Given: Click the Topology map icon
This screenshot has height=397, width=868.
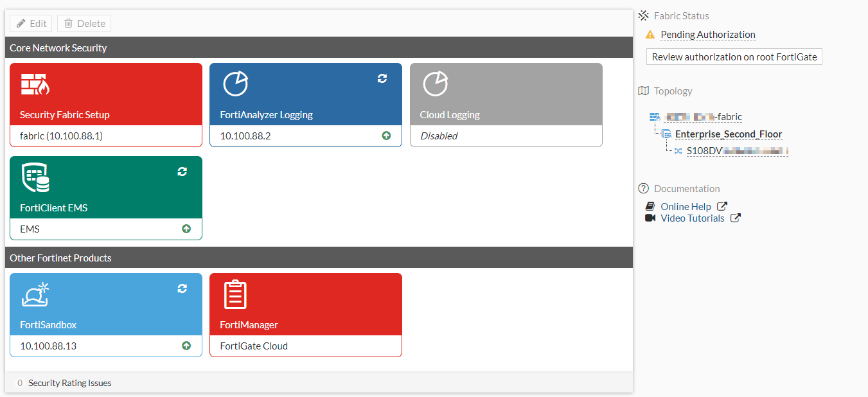Looking at the screenshot, I should [644, 91].
